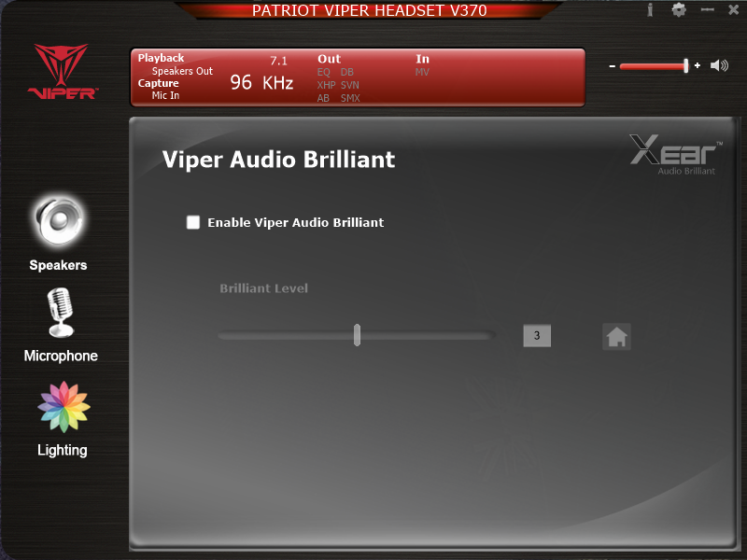Select the EQ indicator in Out section
Screen dimensions: 747x560
[324, 72]
